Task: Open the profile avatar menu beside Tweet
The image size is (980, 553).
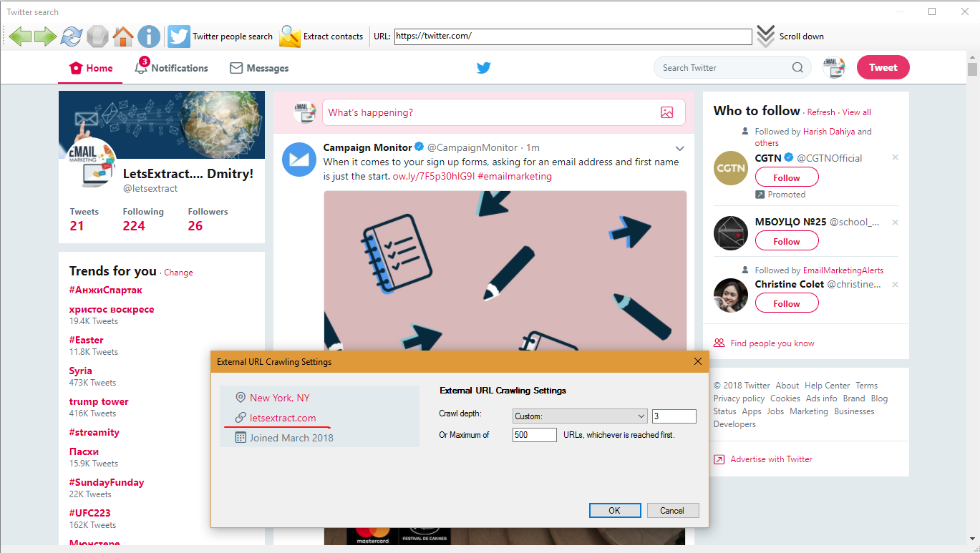Action: pos(833,68)
